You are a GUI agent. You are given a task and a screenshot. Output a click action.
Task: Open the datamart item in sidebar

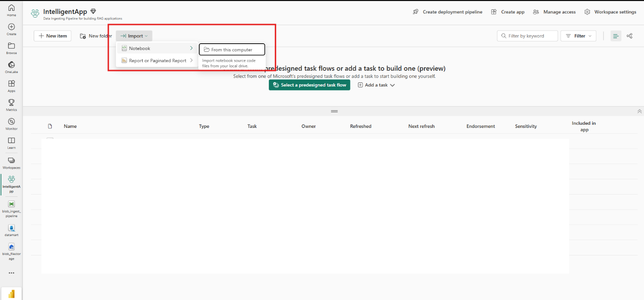11,230
